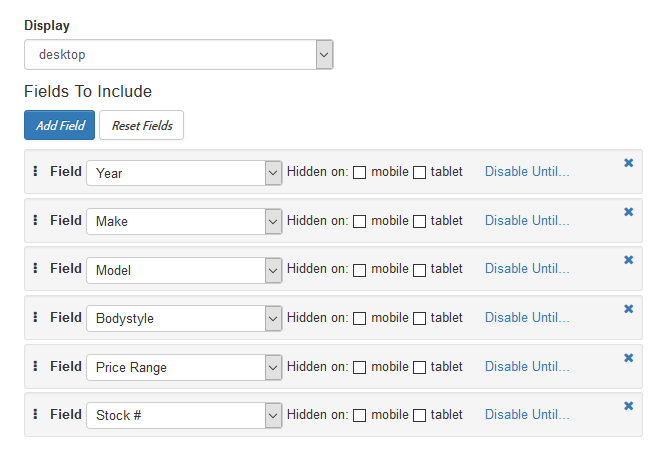Open Disable Until link in Model row
Viewport: 663px width, 455px height.
[x=527, y=269]
